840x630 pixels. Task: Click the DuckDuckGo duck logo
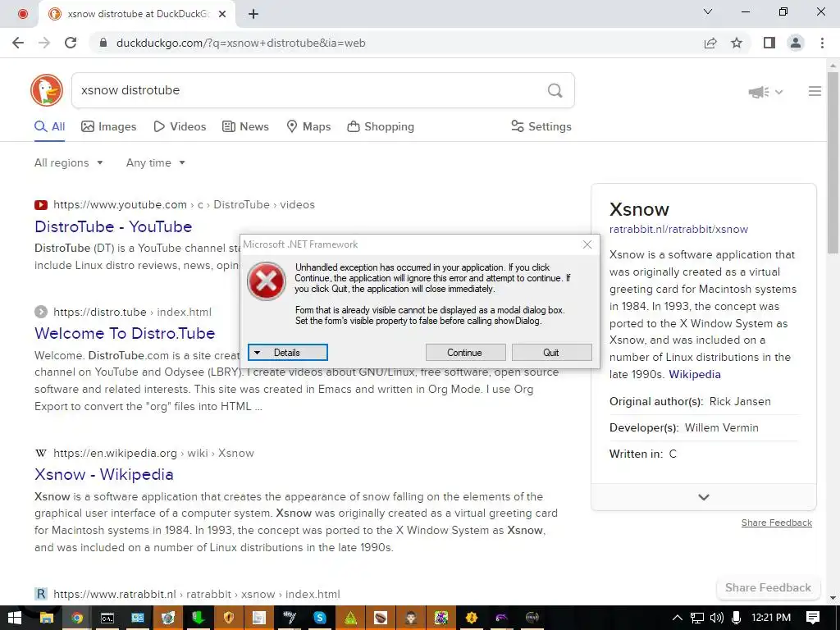coord(47,90)
